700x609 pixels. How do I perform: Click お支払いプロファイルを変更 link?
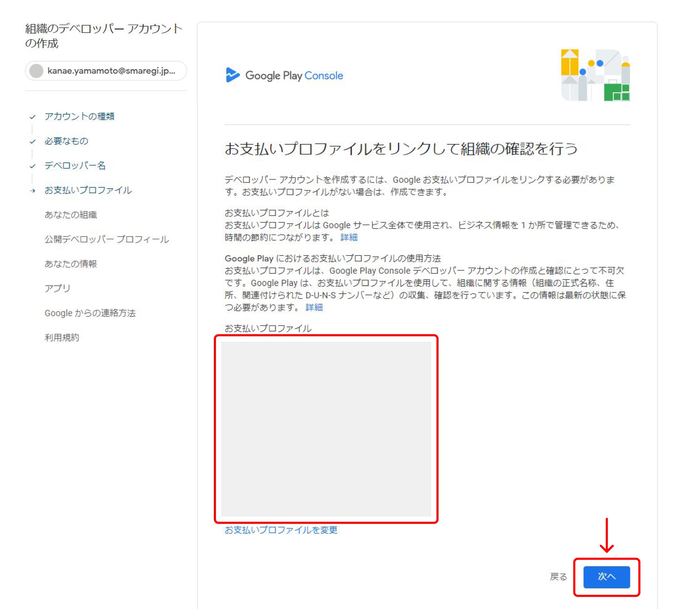281,530
